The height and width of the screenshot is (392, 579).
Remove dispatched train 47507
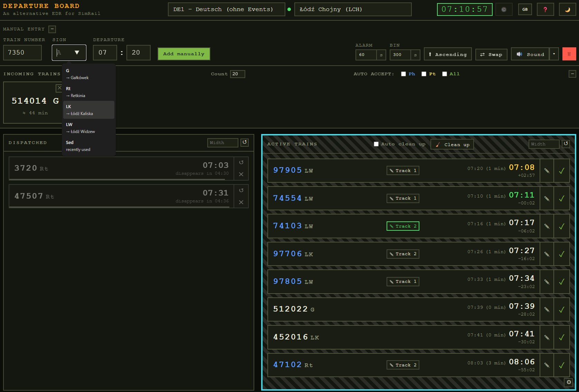241,202
